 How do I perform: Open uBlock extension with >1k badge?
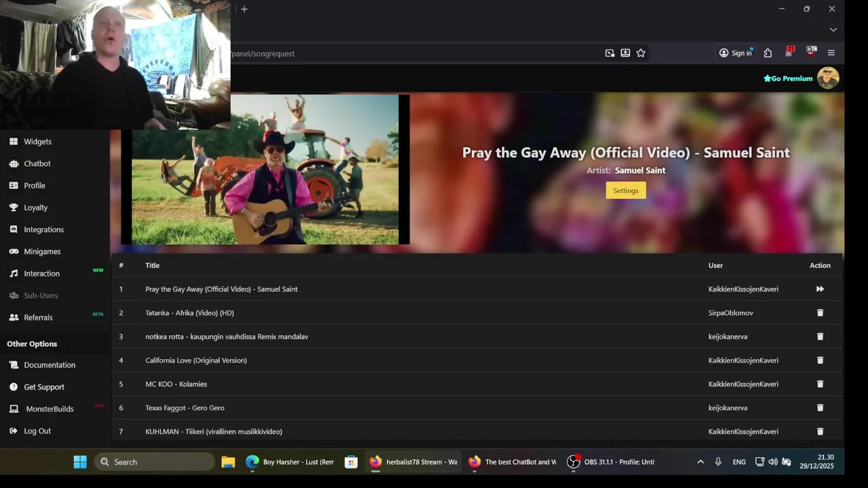[811, 52]
